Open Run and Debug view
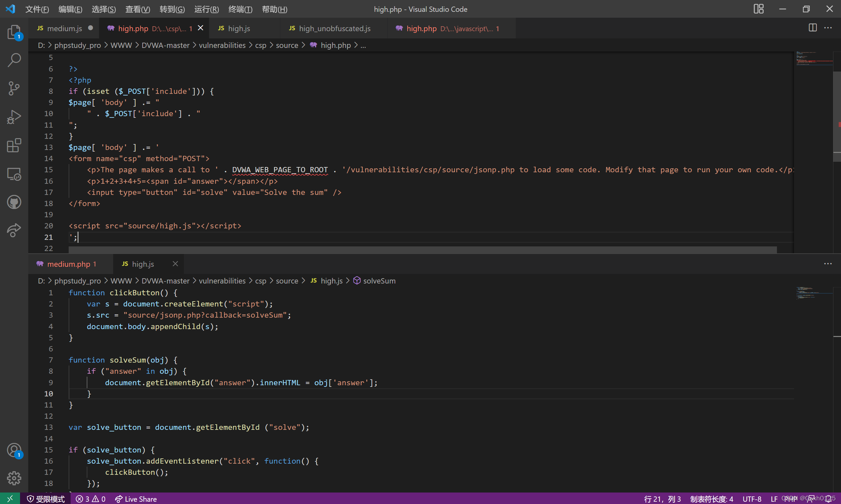The width and height of the screenshot is (841, 504). click(x=14, y=117)
